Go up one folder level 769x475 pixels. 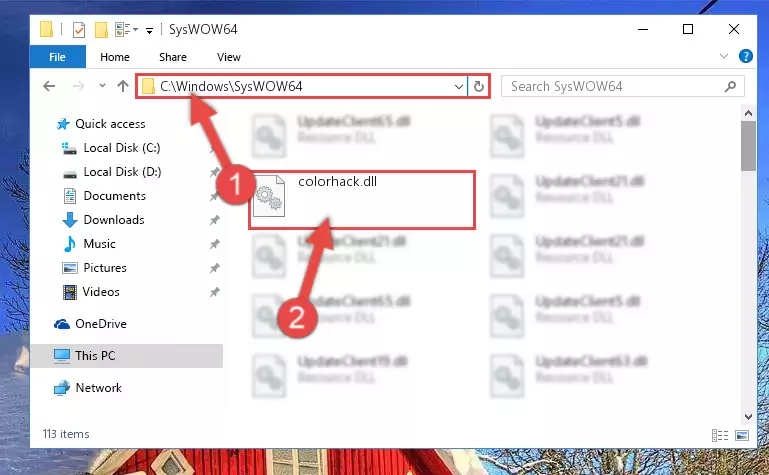click(123, 86)
